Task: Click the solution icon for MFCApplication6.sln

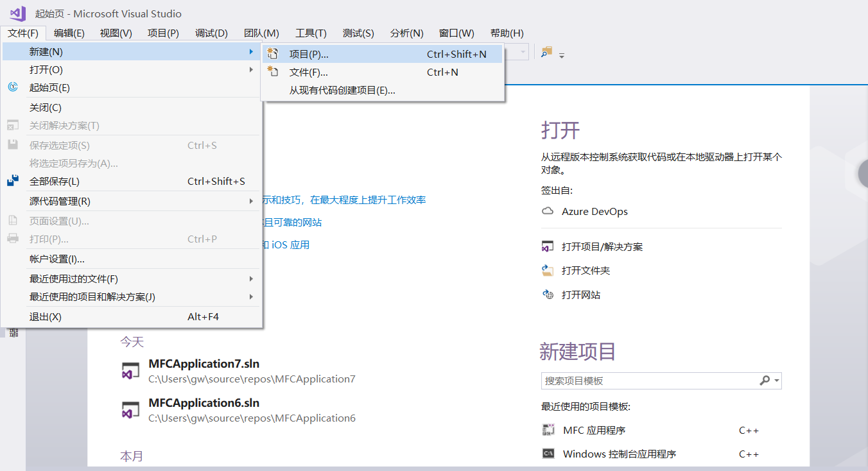Action: tap(131, 410)
